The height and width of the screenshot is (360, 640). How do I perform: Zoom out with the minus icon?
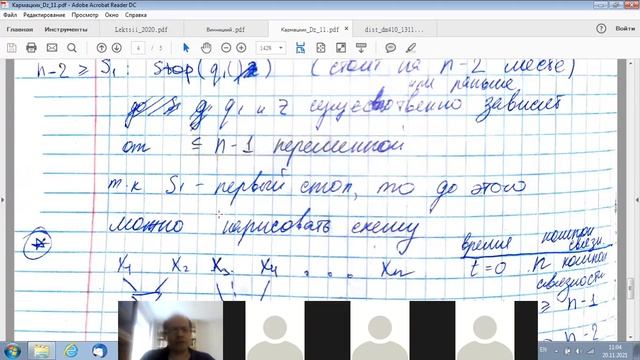(226, 48)
